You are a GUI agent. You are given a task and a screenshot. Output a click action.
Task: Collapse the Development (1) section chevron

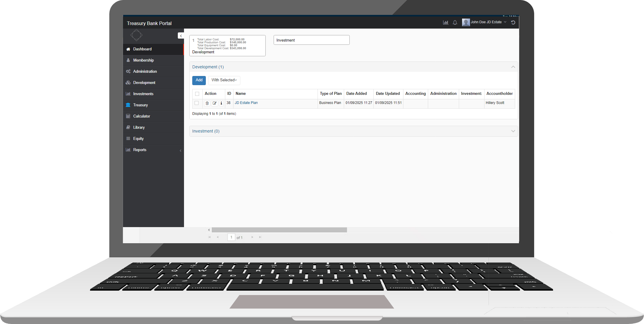pos(513,67)
